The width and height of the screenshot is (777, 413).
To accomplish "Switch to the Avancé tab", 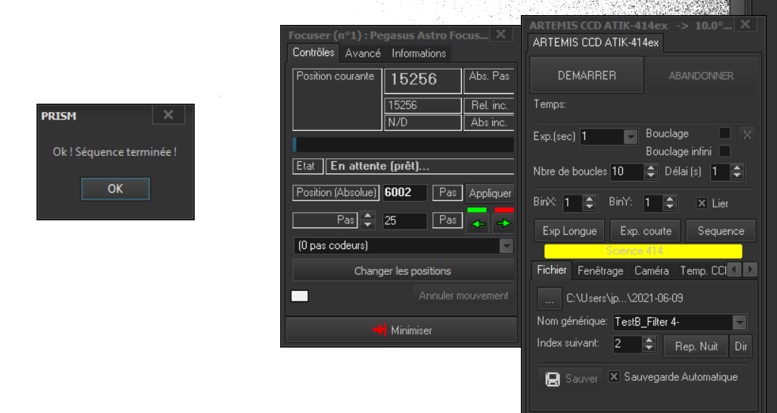I will [x=362, y=53].
